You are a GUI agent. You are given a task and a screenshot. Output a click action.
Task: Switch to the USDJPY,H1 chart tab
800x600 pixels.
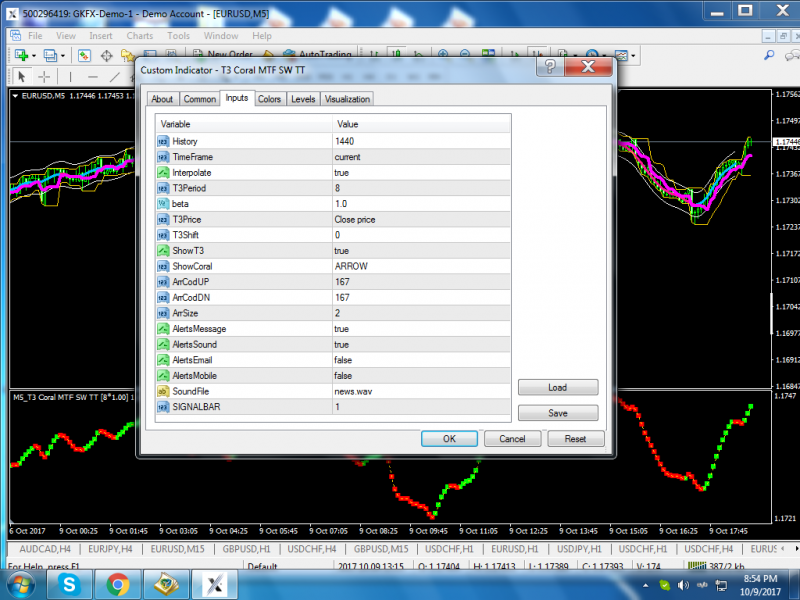pos(579,549)
